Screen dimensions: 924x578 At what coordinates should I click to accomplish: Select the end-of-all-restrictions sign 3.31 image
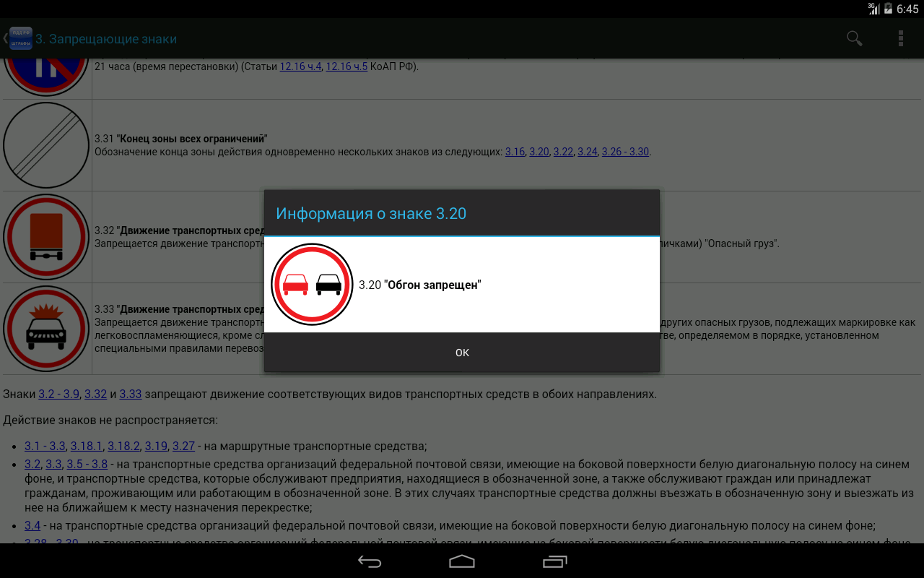pyautogui.click(x=46, y=145)
